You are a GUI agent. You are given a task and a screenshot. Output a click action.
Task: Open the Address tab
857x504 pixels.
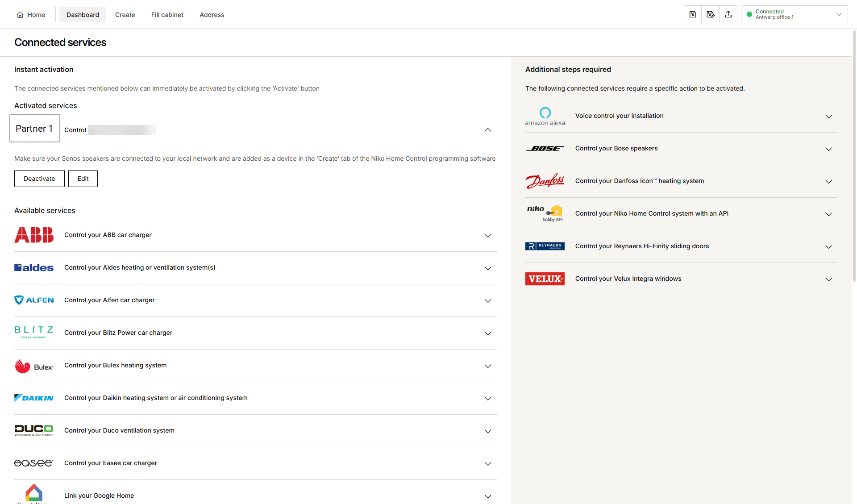click(212, 15)
